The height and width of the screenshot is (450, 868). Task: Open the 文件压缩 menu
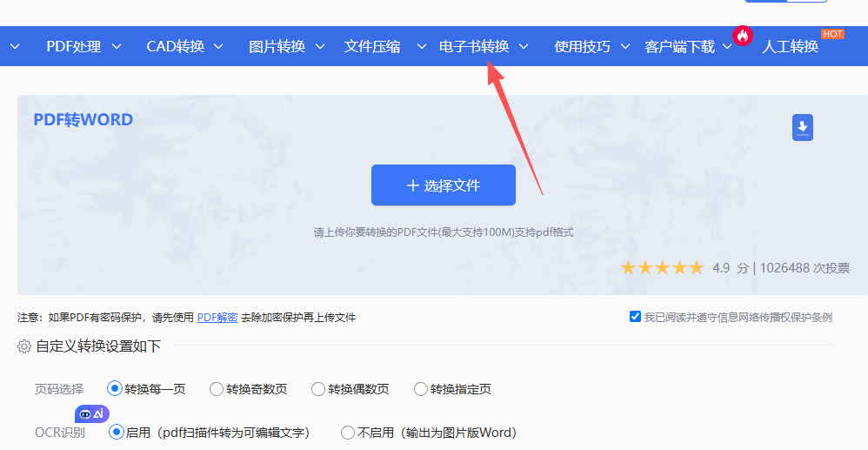coord(372,46)
